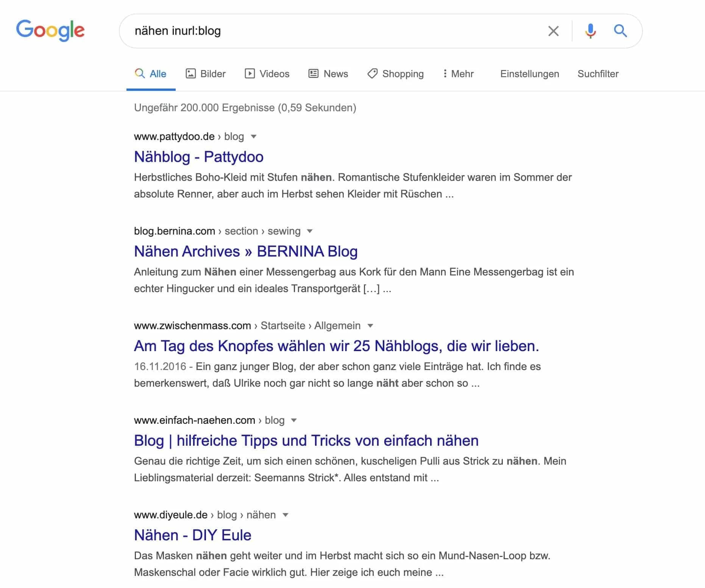Click the magnifying glass search icon
The image size is (705, 588).
click(621, 31)
